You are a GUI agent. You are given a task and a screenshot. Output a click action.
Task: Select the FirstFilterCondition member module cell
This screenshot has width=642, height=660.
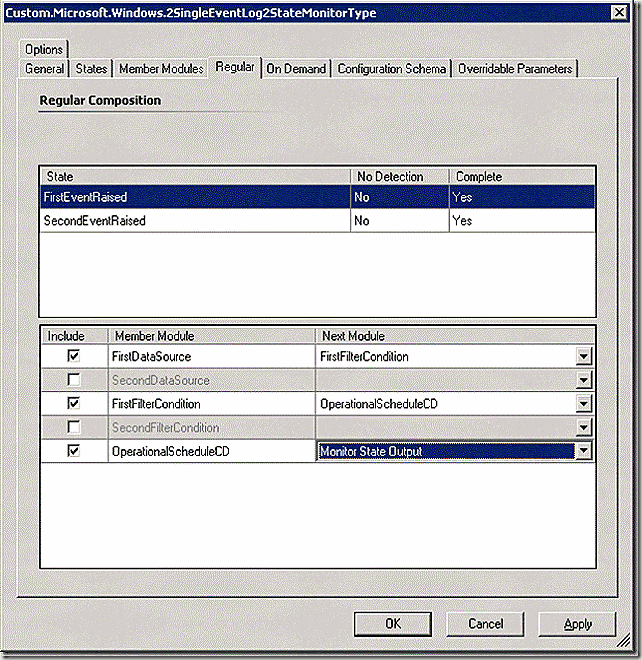coord(212,404)
